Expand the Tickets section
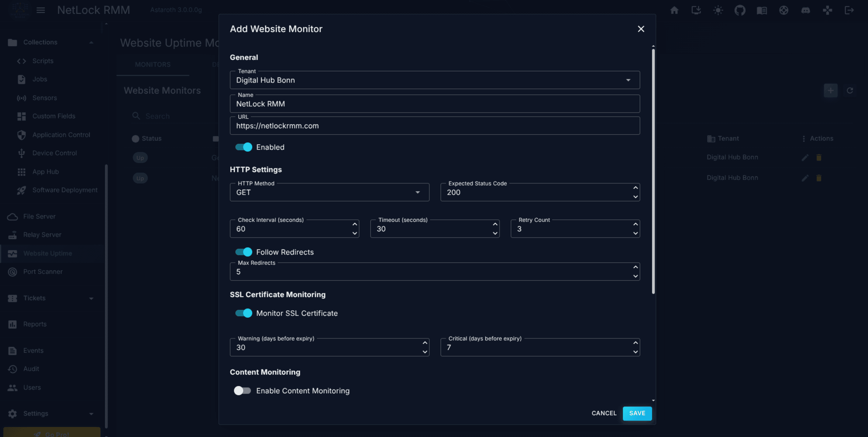Viewport: 868px width, 437px height. coord(91,298)
